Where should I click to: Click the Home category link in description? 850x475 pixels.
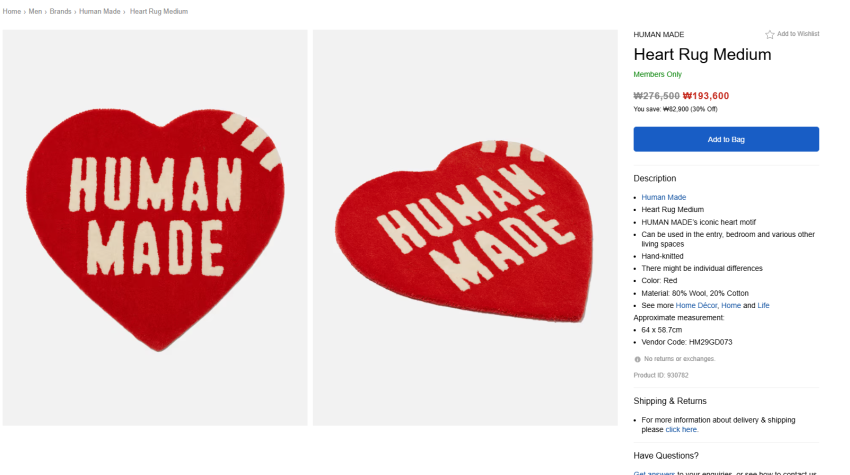(731, 305)
